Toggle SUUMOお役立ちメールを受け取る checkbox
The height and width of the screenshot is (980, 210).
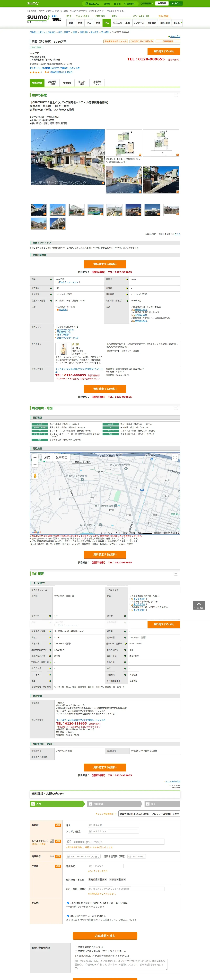(x=68, y=916)
